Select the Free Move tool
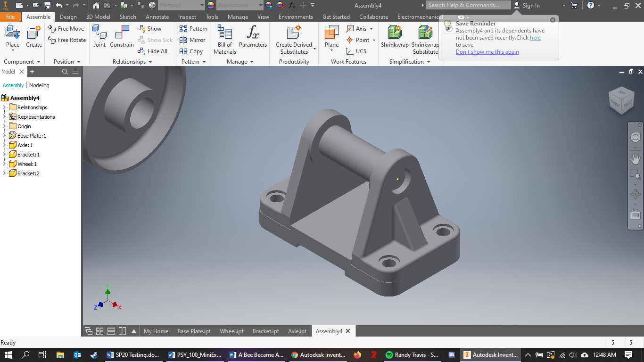The height and width of the screenshot is (362, 644). [66, 29]
